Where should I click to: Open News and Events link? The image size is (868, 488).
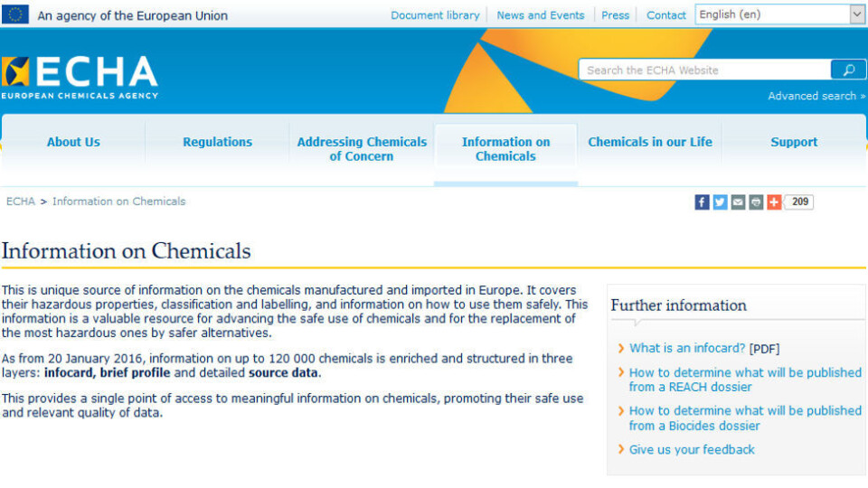coord(541,15)
